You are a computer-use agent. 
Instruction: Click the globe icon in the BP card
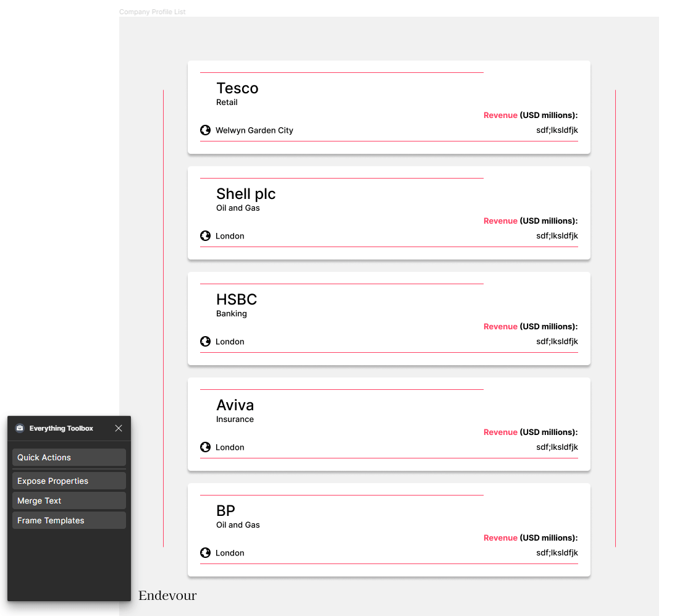pos(205,552)
